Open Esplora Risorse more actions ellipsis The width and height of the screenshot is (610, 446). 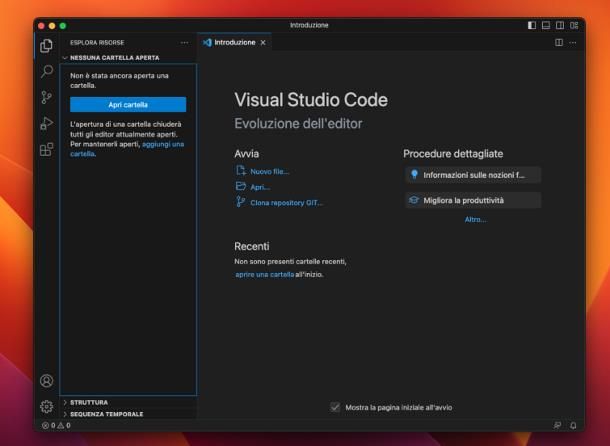(184, 42)
